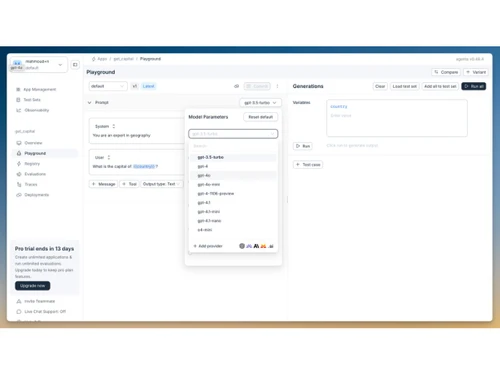Click Load test set
The image size is (500, 375).
click(404, 86)
